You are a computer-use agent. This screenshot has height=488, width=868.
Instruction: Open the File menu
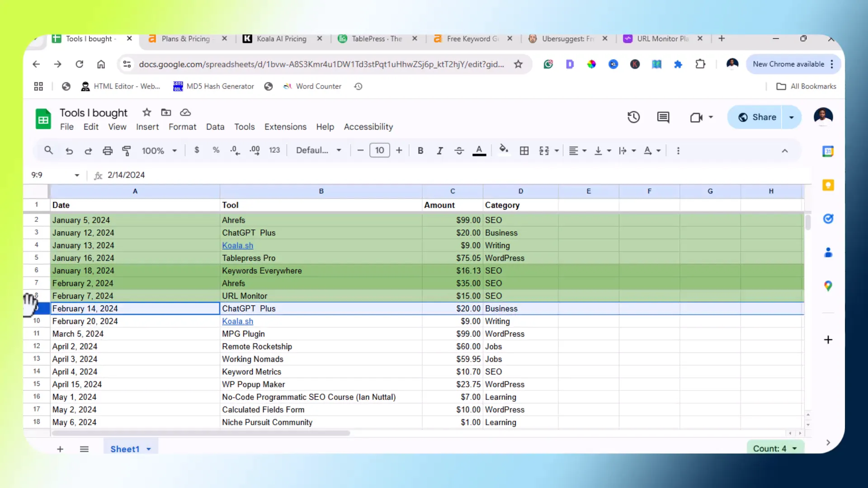coord(67,127)
